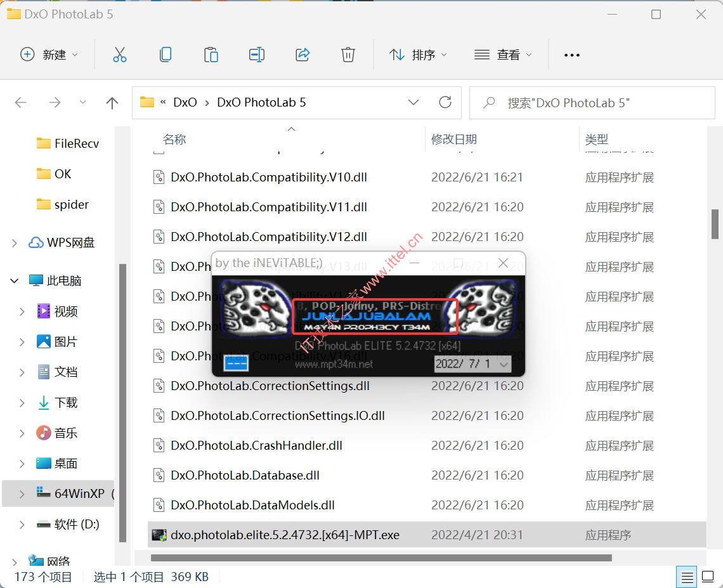Image resolution: width=723 pixels, height=588 pixels.
Task: Click the DxO breadcrumb in address bar
Action: 185,102
